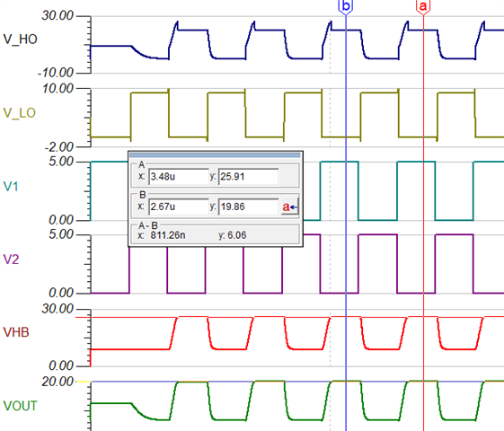Click the cursor A x value field 3.48u
504x431 pixels.
(x=179, y=177)
